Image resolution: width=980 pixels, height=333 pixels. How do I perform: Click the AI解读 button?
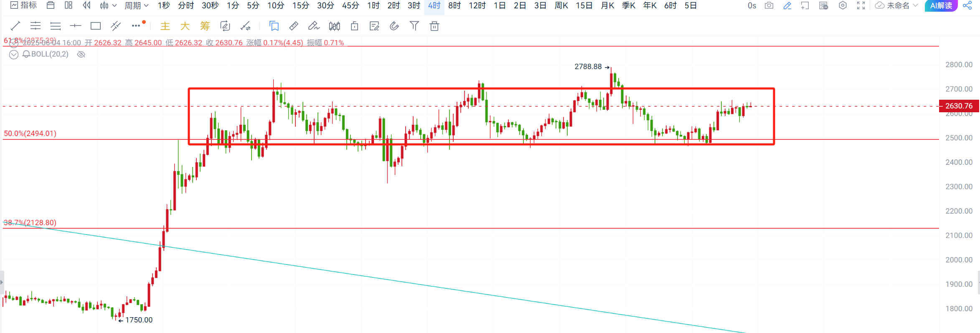[941, 5]
